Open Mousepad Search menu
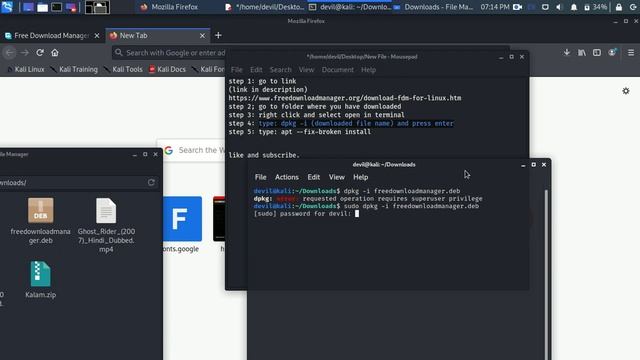This screenshot has width=640, height=360. click(280, 70)
